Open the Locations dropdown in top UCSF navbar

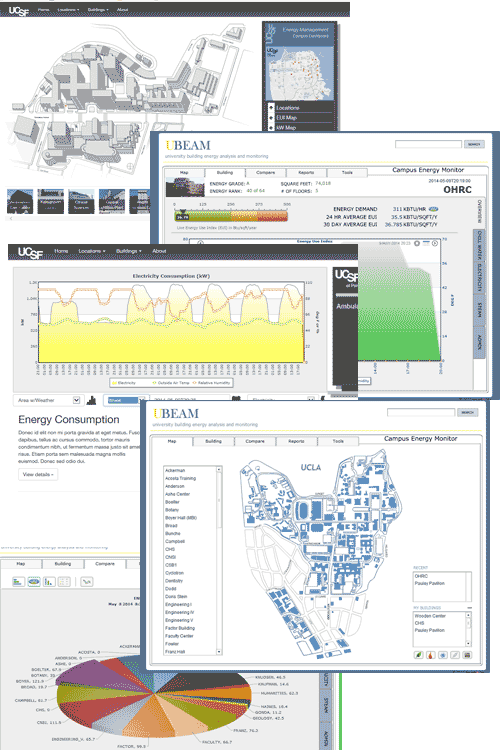pyautogui.click(x=68, y=10)
